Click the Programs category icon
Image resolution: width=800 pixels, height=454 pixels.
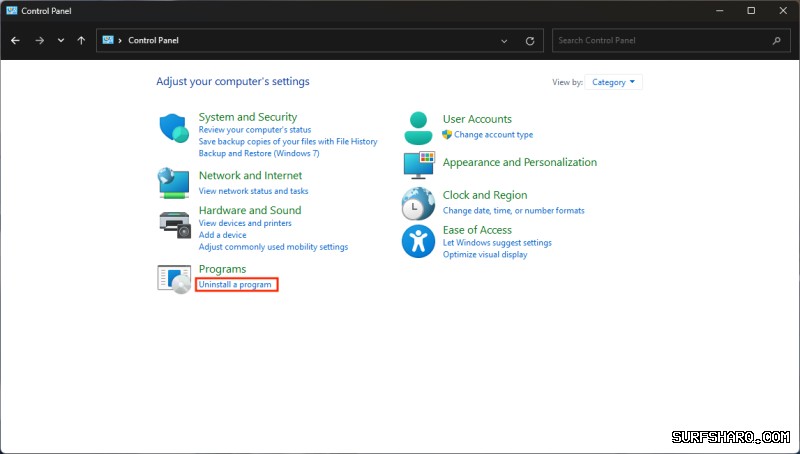[x=174, y=279]
